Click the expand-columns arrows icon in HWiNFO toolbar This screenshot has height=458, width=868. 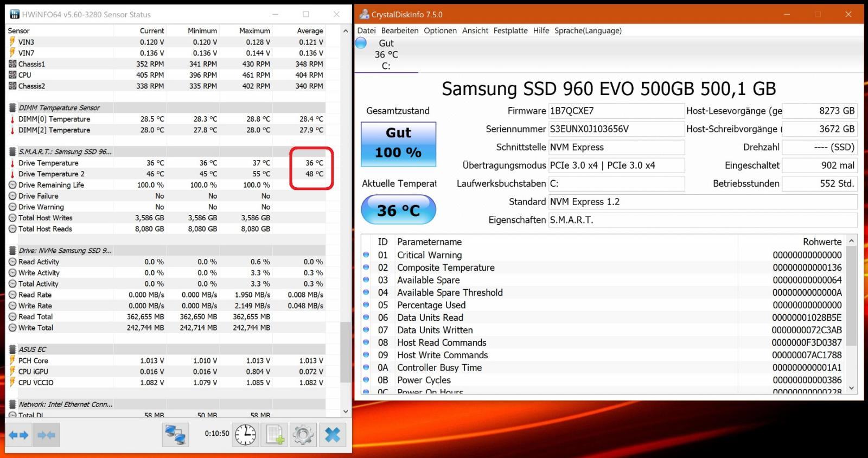(18, 435)
